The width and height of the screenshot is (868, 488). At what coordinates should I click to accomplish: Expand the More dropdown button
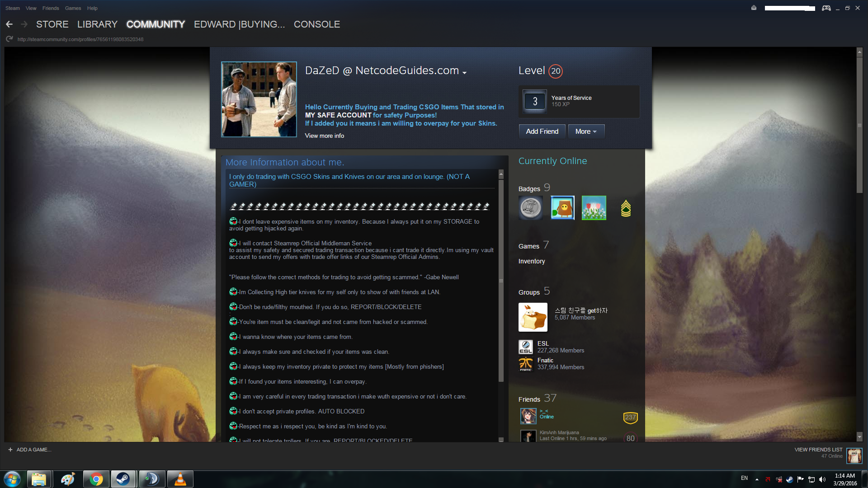pyautogui.click(x=586, y=131)
